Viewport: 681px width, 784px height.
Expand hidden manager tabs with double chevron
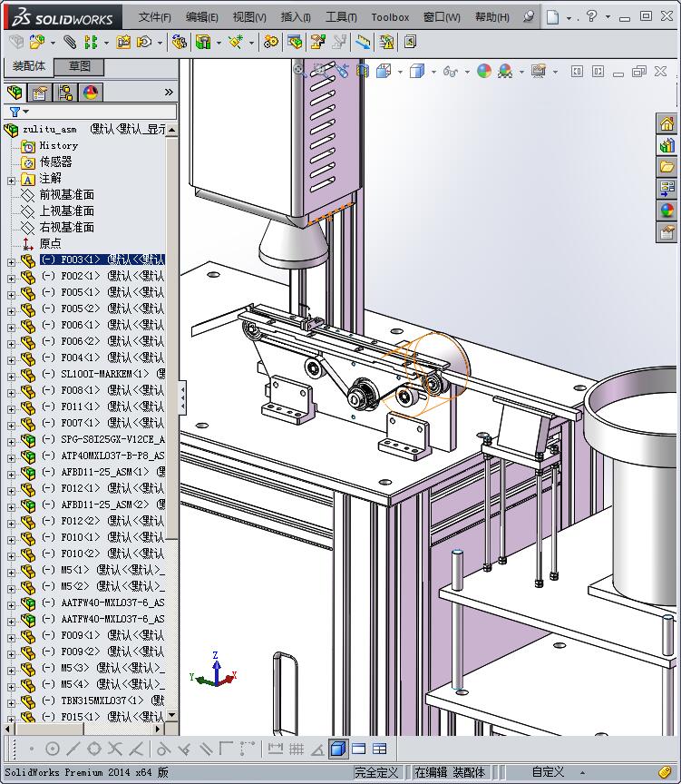[x=169, y=92]
